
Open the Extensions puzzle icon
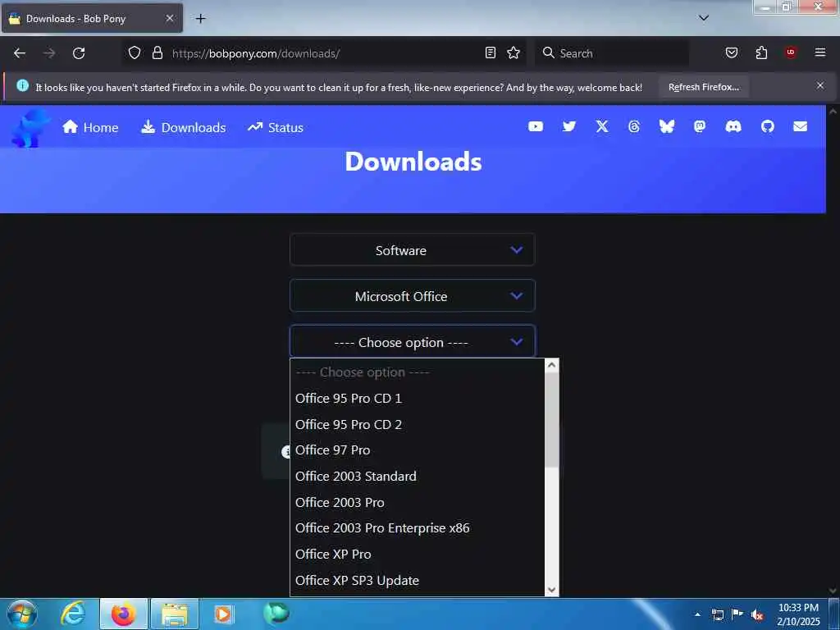tap(761, 52)
